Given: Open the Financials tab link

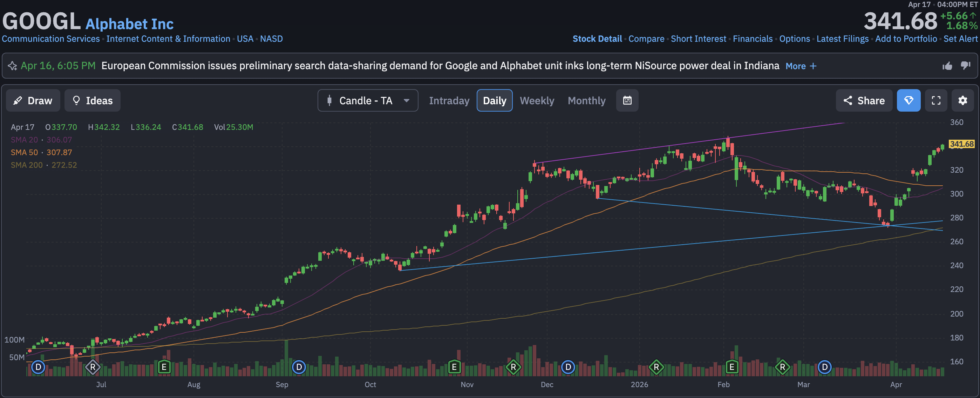Looking at the screenshot, I should [752, 39].
